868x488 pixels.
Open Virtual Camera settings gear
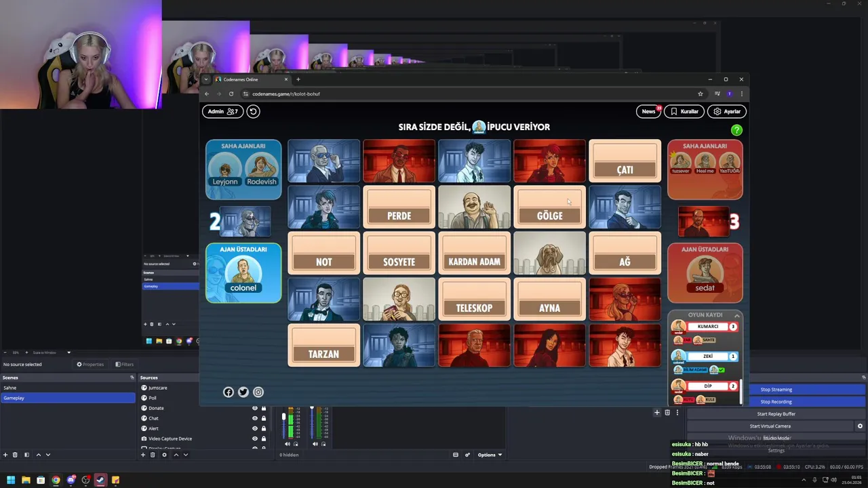click(860, 426)
